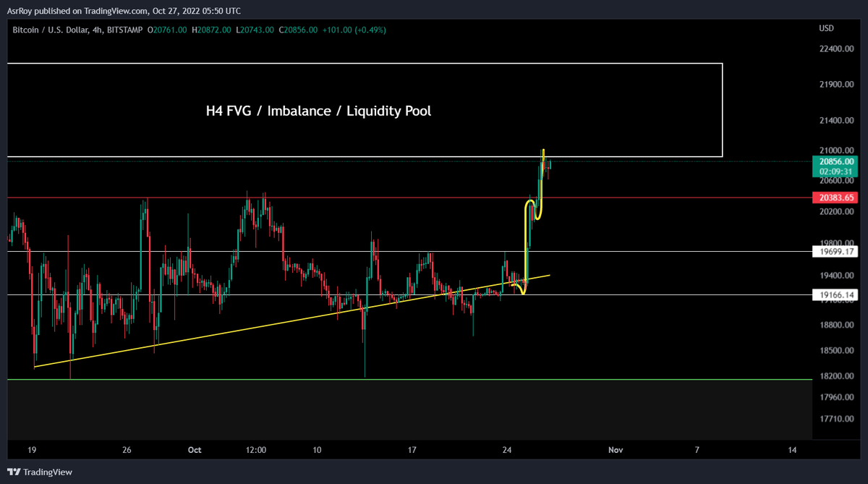868x484 pixels.
Task: Click the 12:00 time axis label
Action: pos(256,450)
